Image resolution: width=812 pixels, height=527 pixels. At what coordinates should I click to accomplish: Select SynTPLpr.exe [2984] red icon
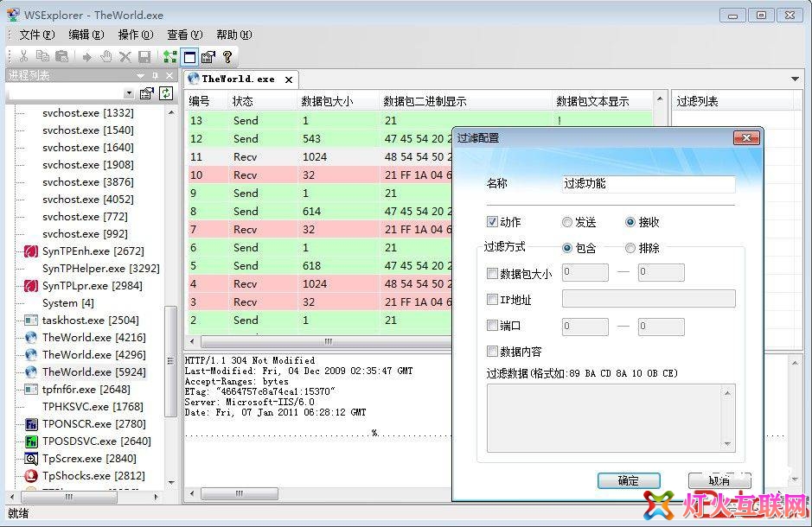click(x=31, y=286)
